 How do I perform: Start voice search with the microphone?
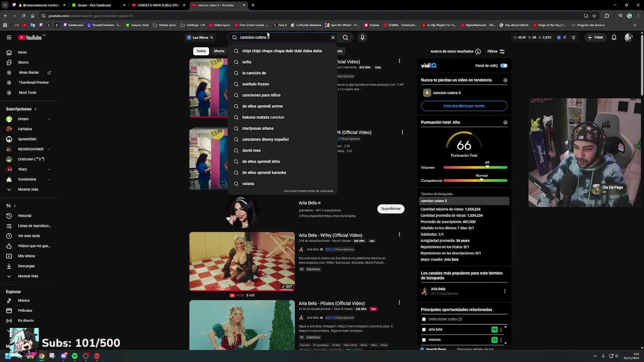[362, 37]
